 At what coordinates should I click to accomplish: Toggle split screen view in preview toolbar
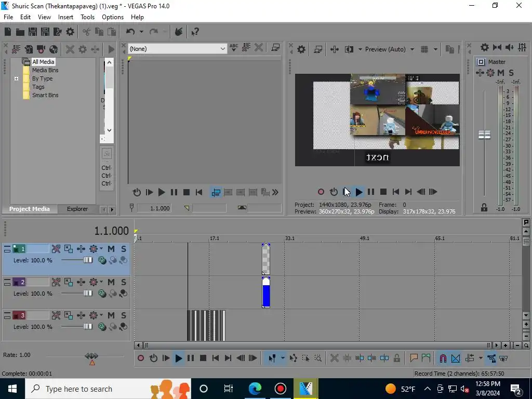click(x=349, y=49)
